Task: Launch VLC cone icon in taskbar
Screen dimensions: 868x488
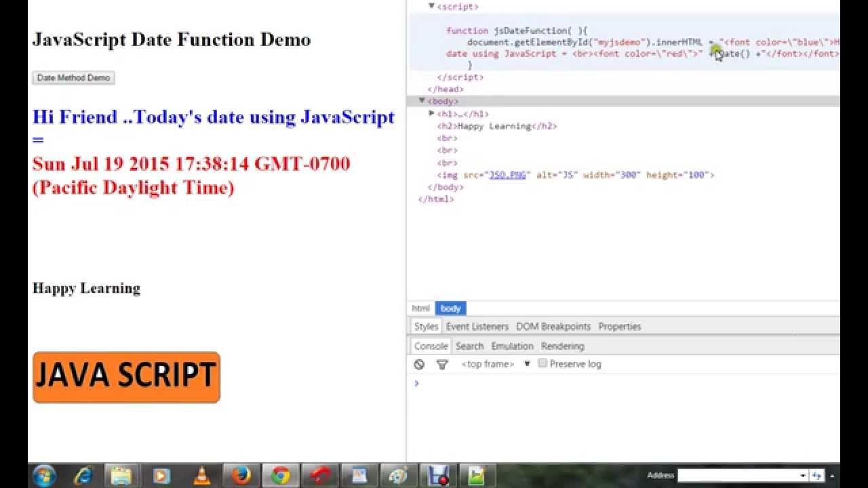Action: 201,476
